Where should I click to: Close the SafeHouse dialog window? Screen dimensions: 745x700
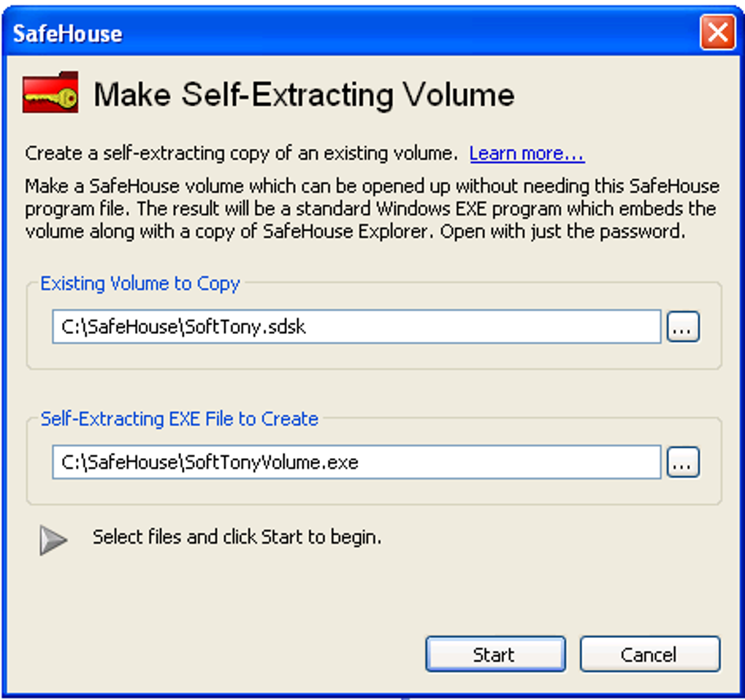(717, 33)
